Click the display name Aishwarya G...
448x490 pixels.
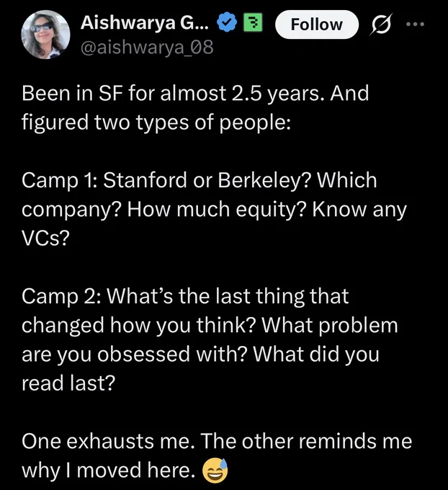[144, 23]
